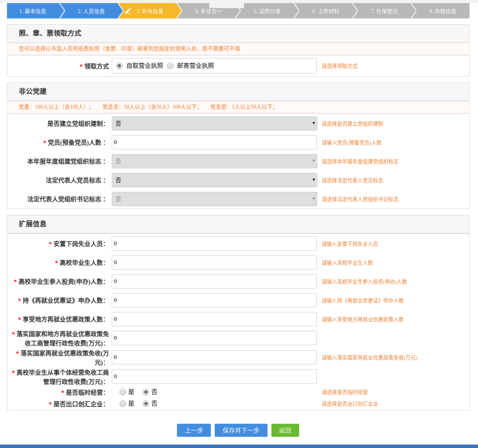Viewport: 478px width, 448px height.
Task: Click the hint 请输入安置下岗失业人员
Action: point(350,244)
